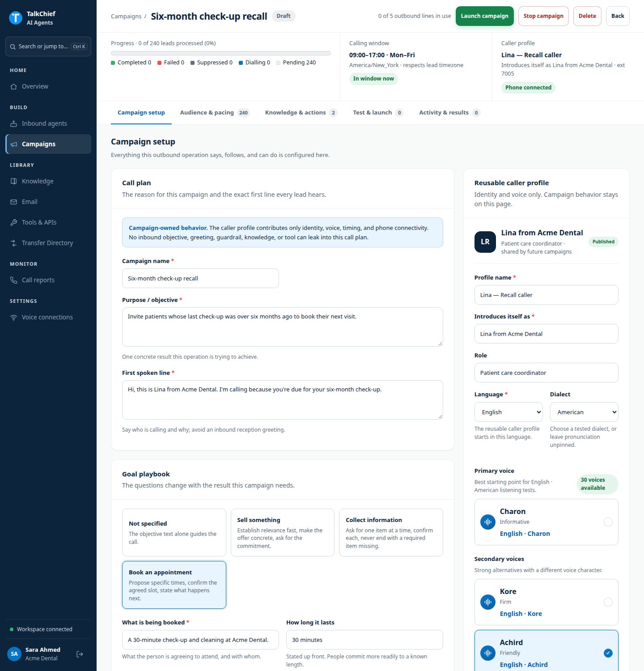Click the Back button
The image size is (644, 671).
pos(618,16)
